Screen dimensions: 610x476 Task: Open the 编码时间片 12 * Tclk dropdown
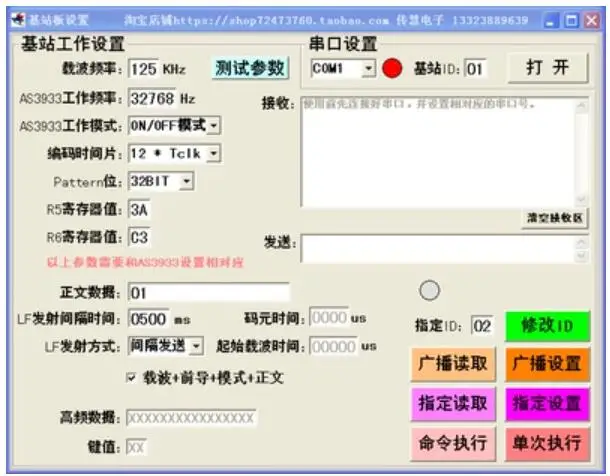click(x=214, y=154)
